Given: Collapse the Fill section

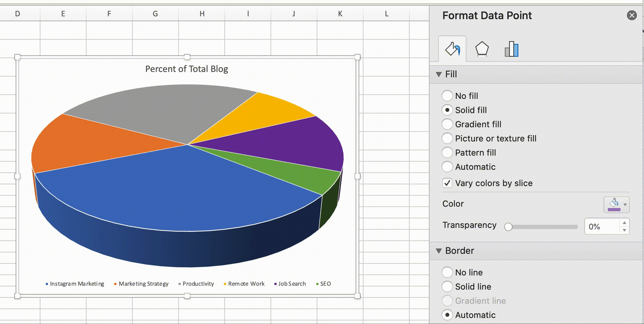Looking at the screenshot, I should click(439, 74).
